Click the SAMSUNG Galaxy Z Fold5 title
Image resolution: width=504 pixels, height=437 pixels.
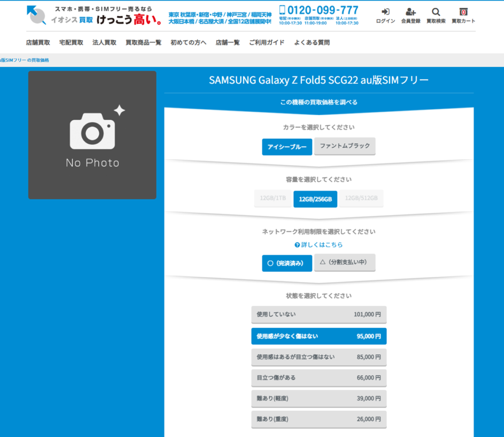(318, 80)
